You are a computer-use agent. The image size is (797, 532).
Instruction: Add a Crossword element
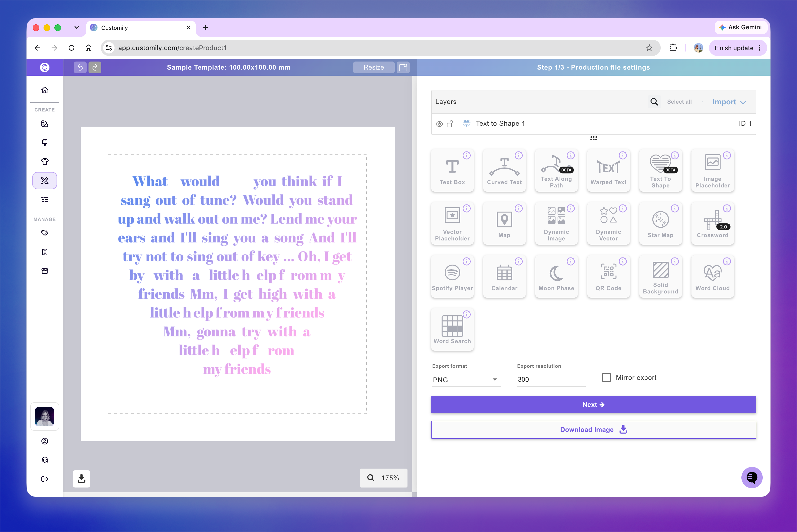[x=713, y=224]
